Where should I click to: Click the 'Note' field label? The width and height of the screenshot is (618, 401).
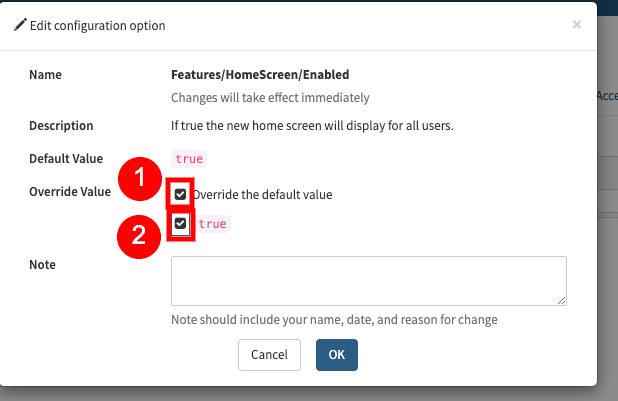43,264
